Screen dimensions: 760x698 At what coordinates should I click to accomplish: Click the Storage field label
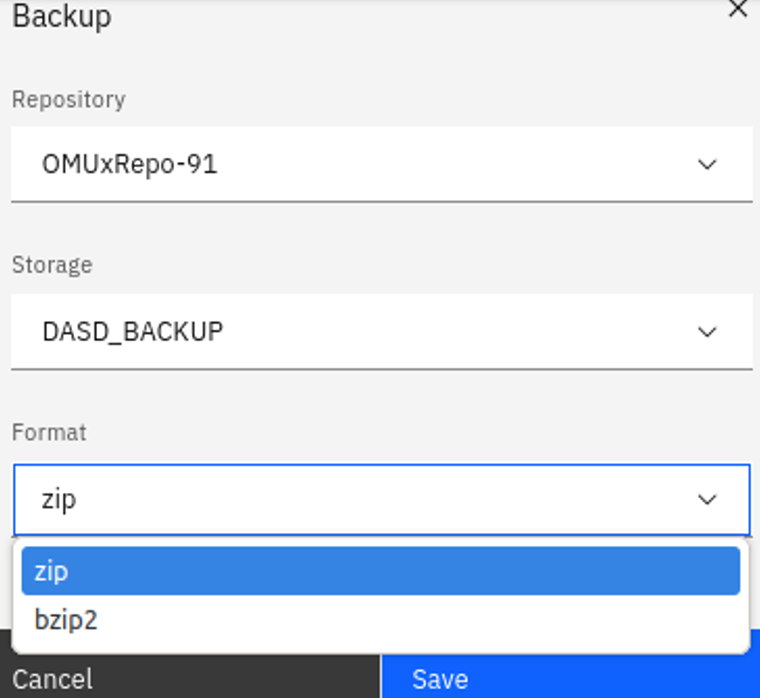[x=52, y=265]
